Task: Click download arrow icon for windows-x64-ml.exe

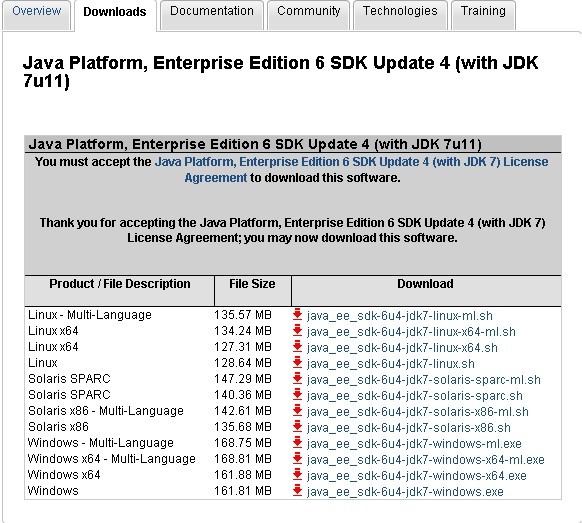Action: tap(297, 458)
